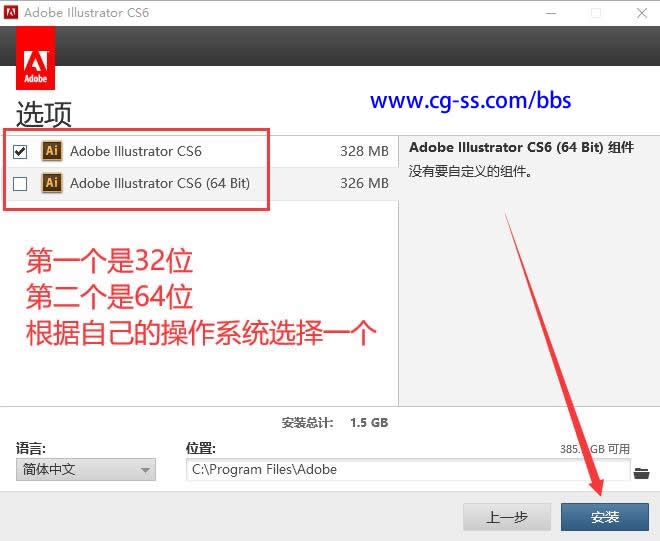
Task: Open the browse folder icon beside location field
Action: click(641, 473)
